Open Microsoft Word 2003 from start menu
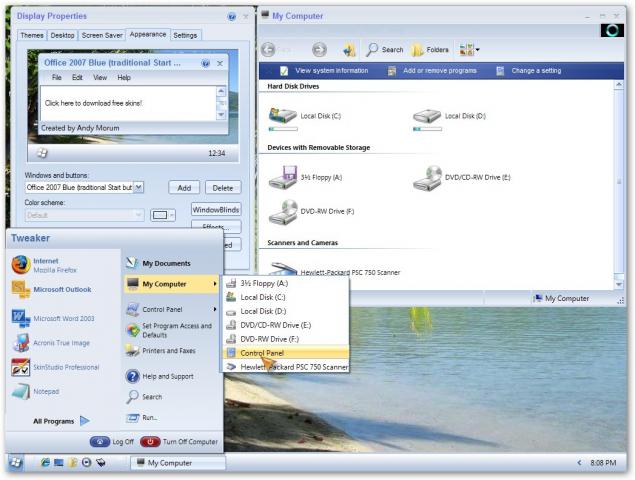635x480 pixels. coord(53,319)
